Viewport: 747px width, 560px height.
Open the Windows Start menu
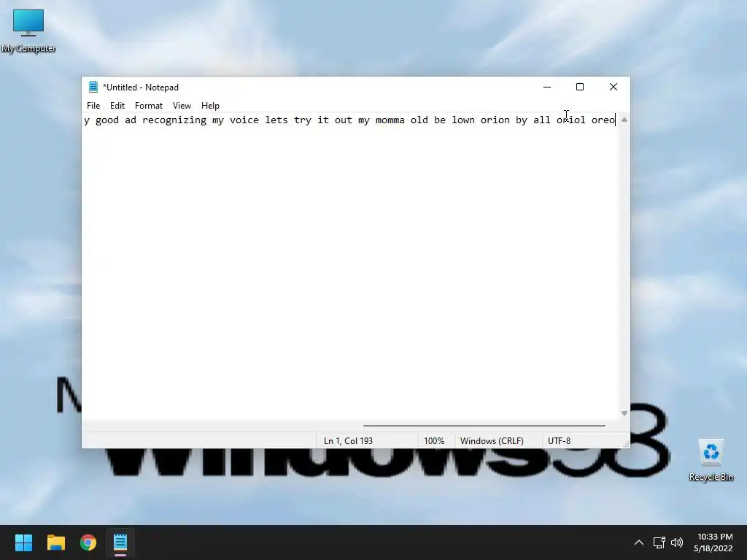pyautogui.click(x=23, y=542)
